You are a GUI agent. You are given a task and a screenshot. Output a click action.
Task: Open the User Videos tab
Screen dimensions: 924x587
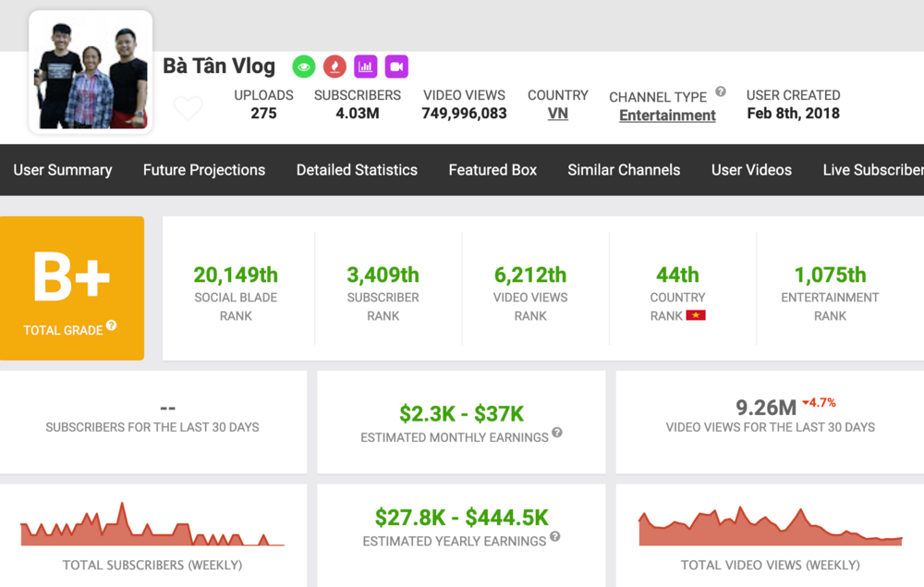[751, 170]
